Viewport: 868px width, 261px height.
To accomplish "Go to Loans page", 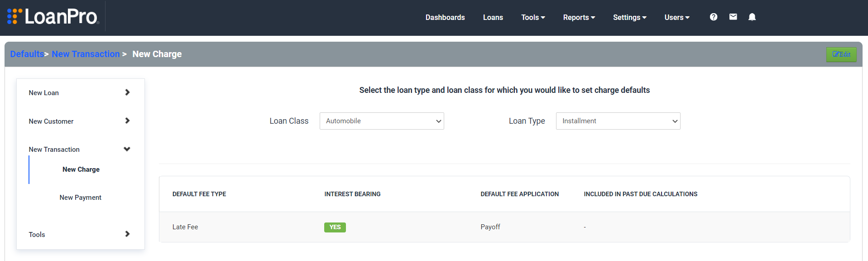I will point(493,17).
